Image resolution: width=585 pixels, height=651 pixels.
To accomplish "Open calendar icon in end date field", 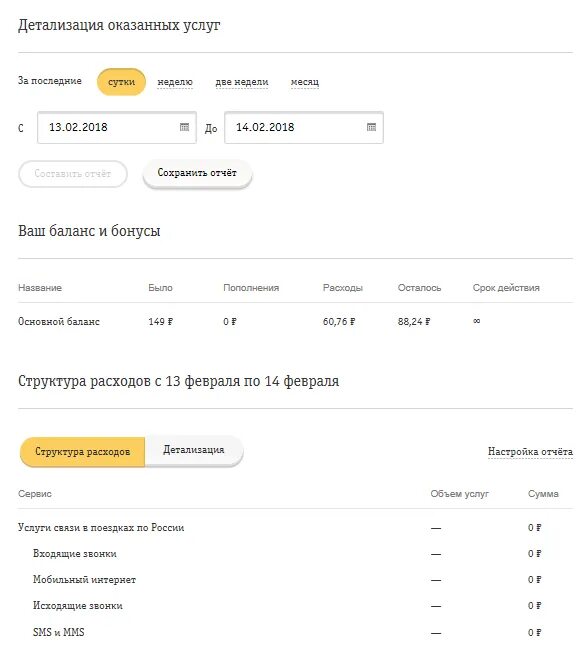I will (x=372, y=127).
